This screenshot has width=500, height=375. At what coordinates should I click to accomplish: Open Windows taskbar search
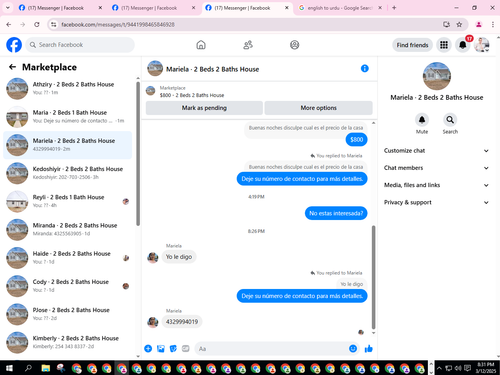point(28,368)
